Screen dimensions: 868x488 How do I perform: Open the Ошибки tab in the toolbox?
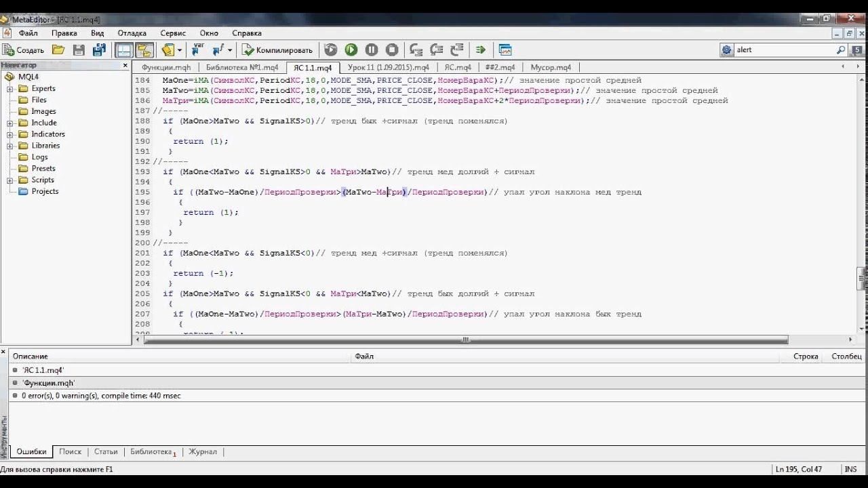[31, 451]
